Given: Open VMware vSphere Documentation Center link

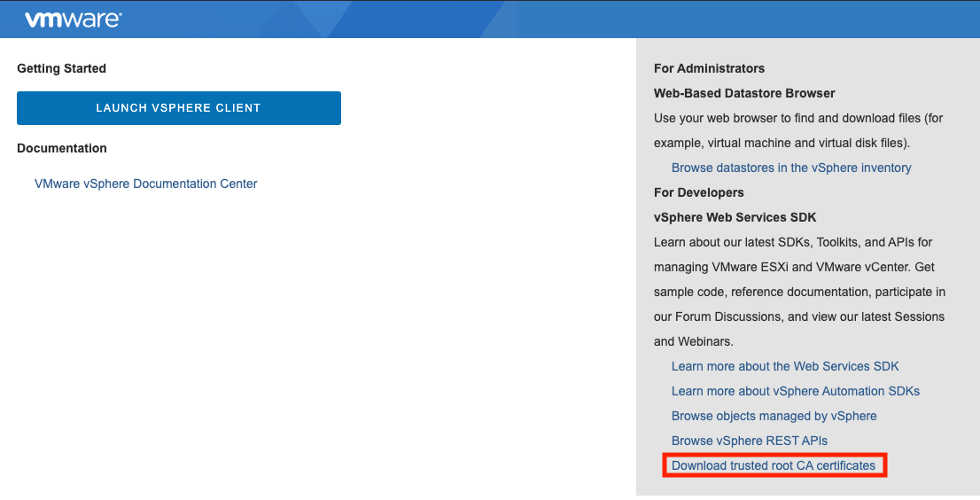Looking at the screenshot, I should point(145,184).
